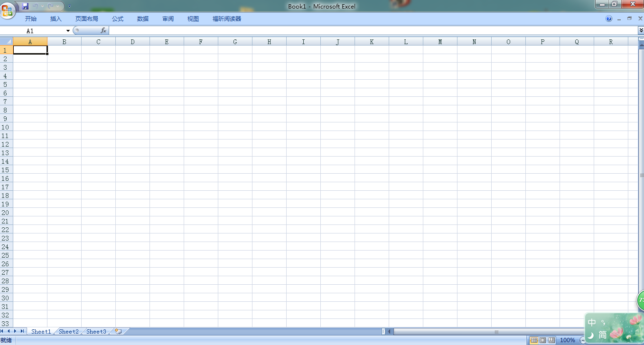Select column header R
This screenshot has height=345, width=644.
[611, 41]
